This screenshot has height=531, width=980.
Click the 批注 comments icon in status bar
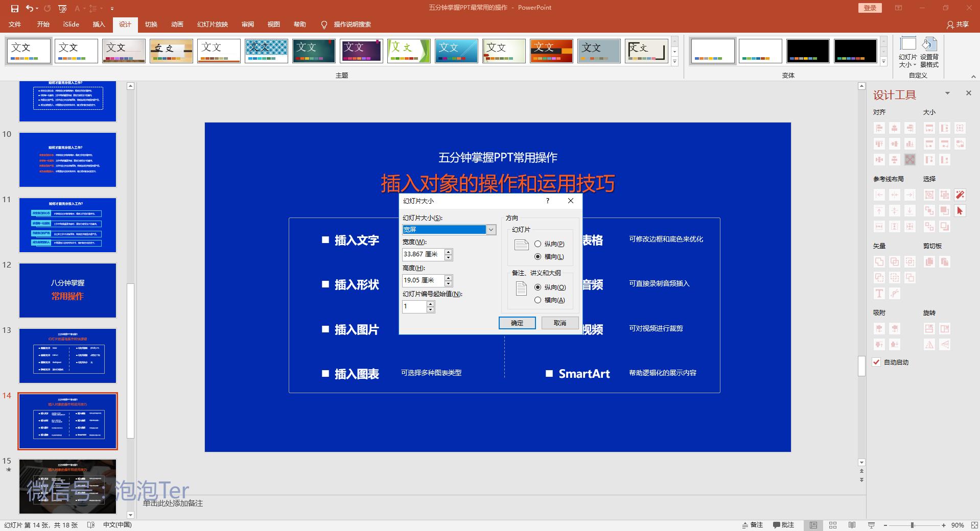[783, 525]
